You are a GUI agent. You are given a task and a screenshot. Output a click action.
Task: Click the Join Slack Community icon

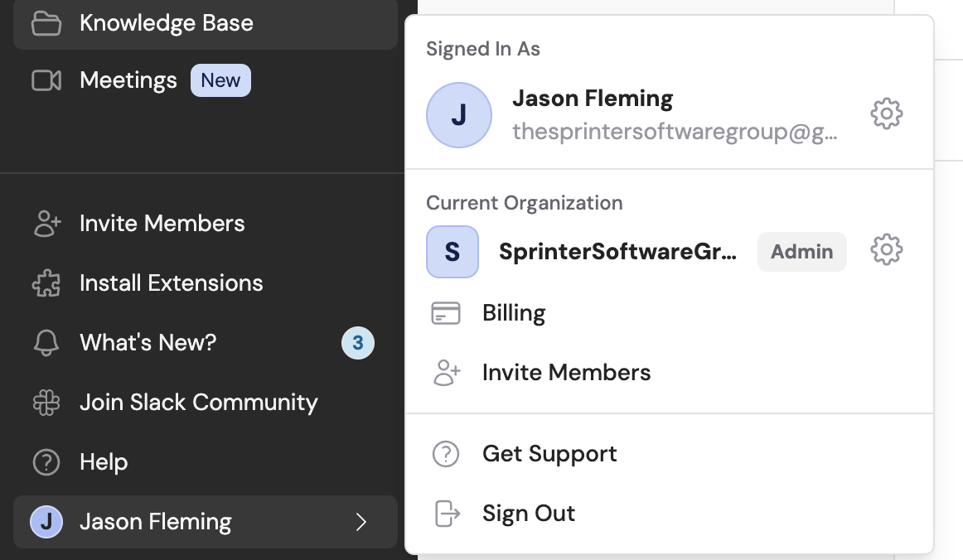(x=46, y=402)
